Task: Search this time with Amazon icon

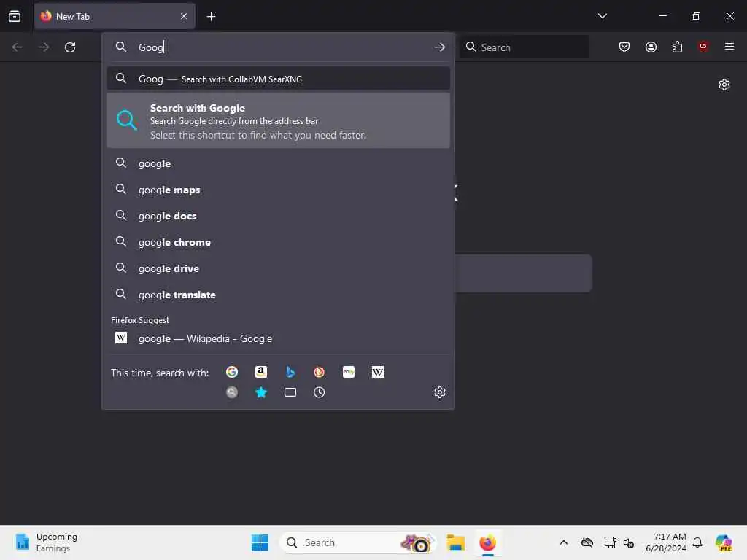Action: 261,372
